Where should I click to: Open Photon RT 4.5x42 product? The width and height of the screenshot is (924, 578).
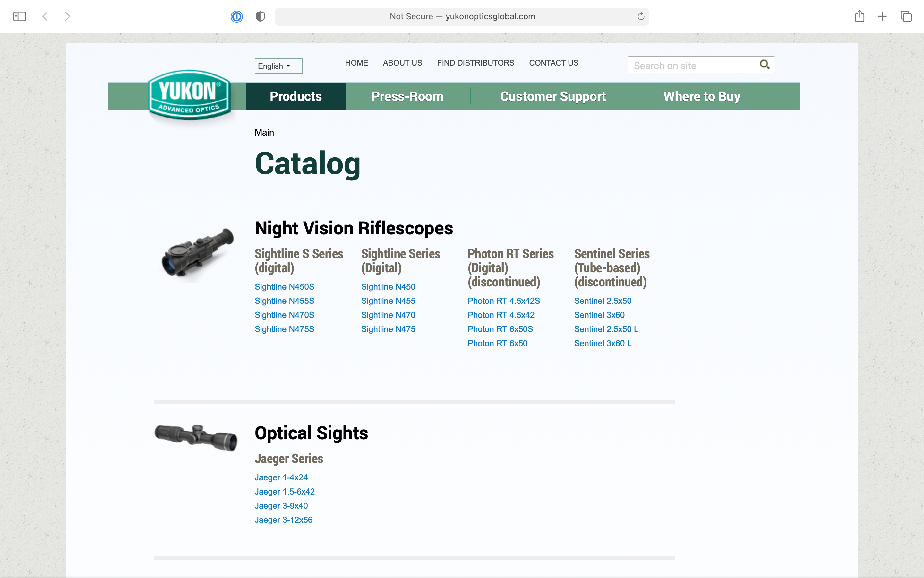pos(501,315)
